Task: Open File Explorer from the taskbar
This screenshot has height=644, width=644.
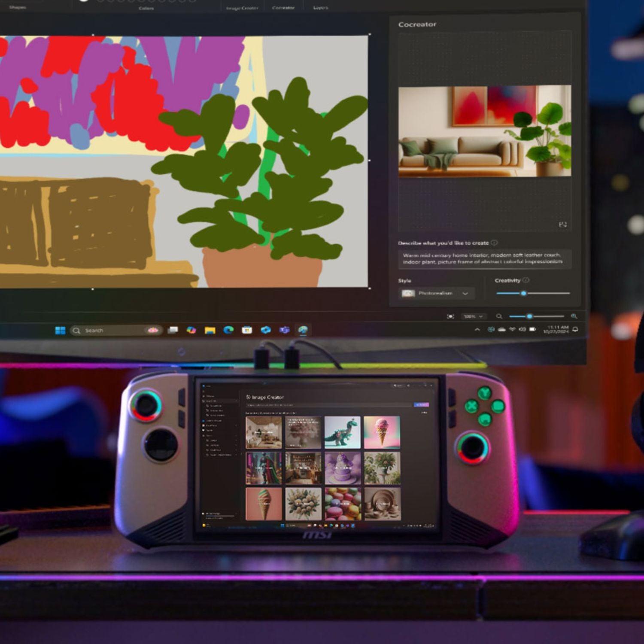Action: pos(210,330)
